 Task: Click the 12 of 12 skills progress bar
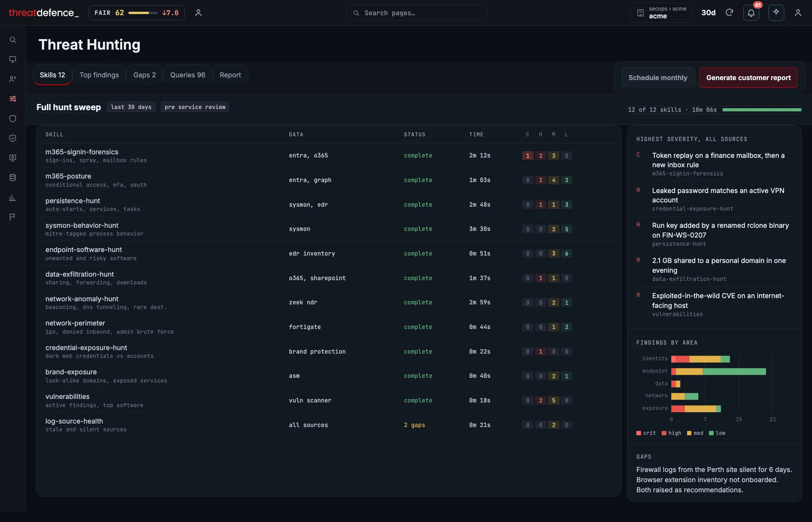(762, 110)
